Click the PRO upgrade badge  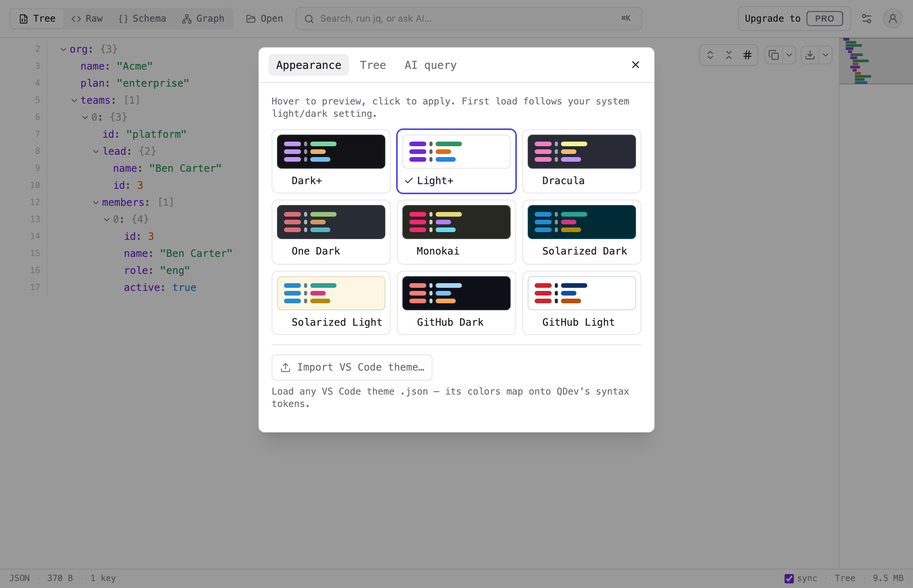824,19
